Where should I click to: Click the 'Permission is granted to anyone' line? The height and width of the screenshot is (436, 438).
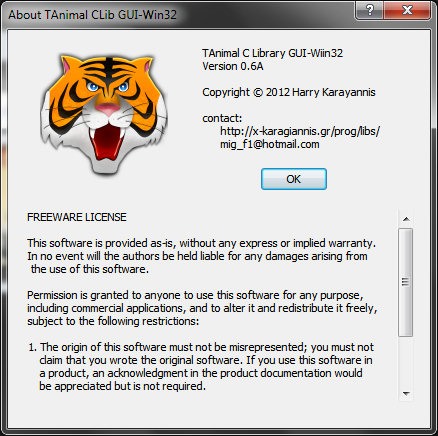(x=195, y=295)
